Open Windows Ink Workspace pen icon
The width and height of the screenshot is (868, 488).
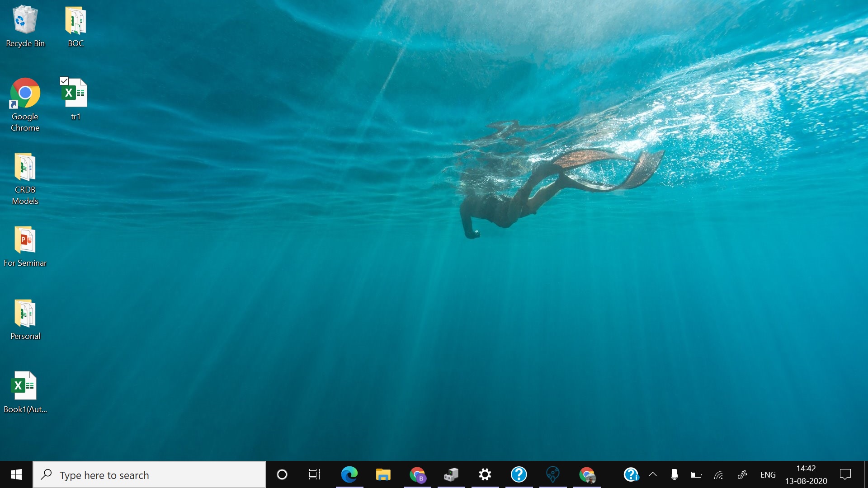[x=742, y=474]
